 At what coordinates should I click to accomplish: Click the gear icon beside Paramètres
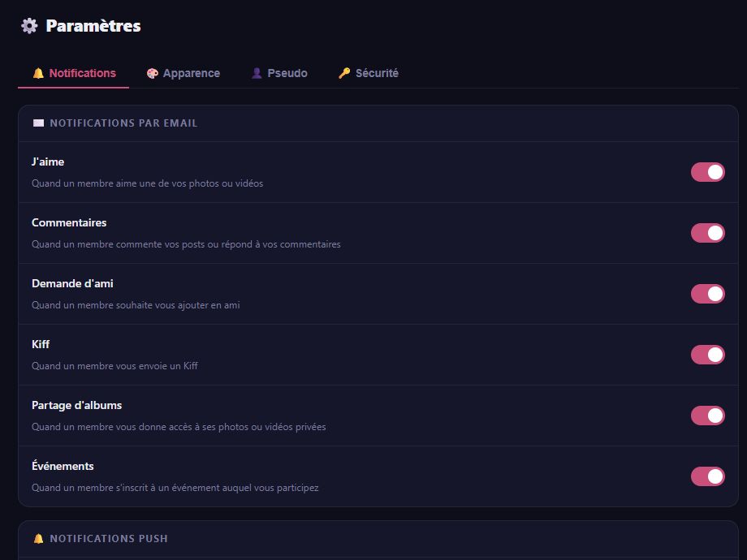point(29,26)
